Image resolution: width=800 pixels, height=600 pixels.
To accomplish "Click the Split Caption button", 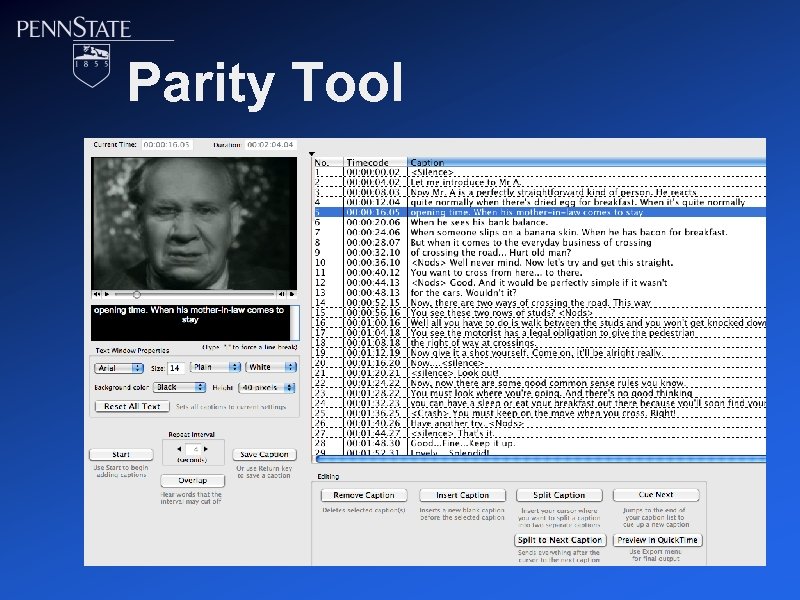I will 559,495.
